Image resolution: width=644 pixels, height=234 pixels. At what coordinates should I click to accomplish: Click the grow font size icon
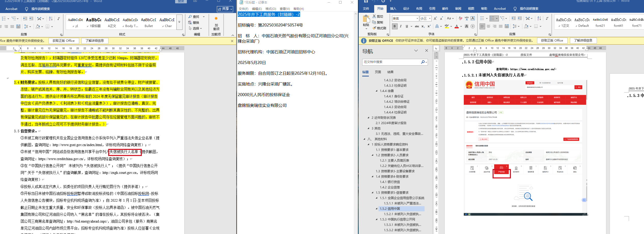tap(435, 19)
